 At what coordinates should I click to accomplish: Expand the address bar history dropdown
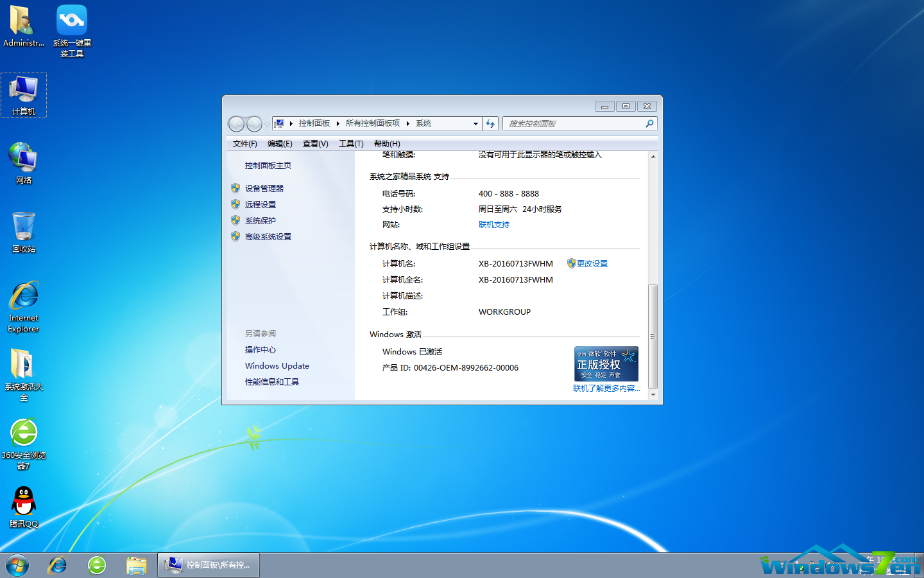[475, 123]
